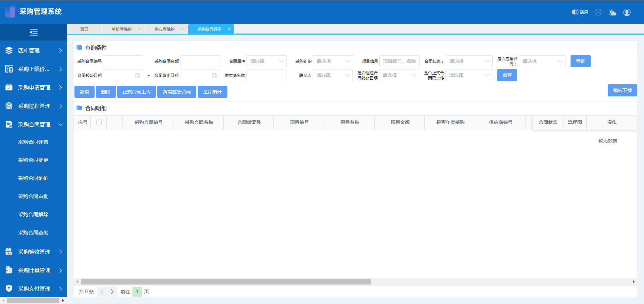The image size is (644, 304).
Task: Switch to the 首页 tab
Action: [84, 29]
